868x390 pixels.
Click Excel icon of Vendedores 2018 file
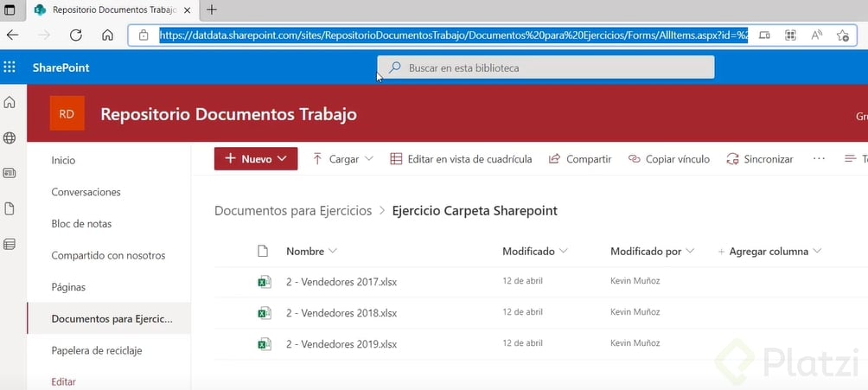point(264,313)
